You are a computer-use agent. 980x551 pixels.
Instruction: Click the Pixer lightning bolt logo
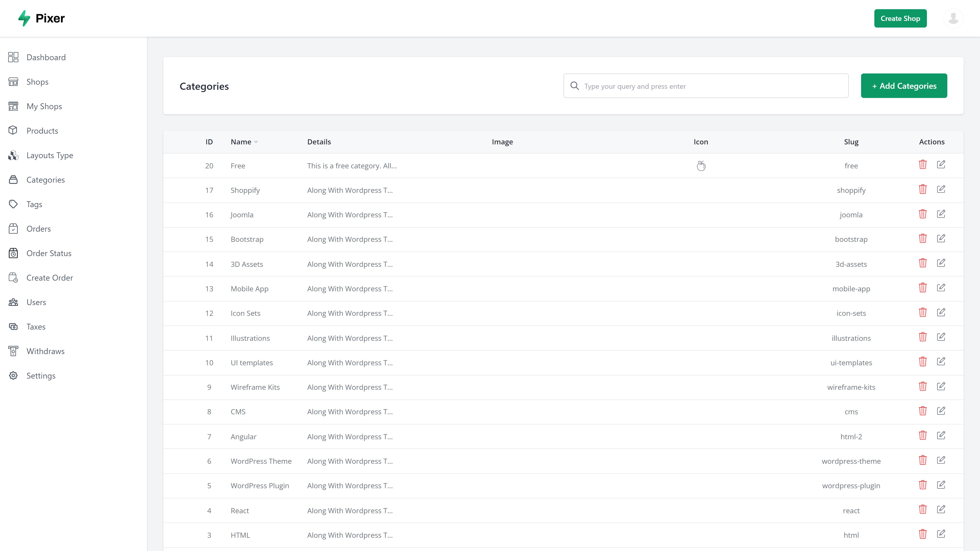coord(23,18)
